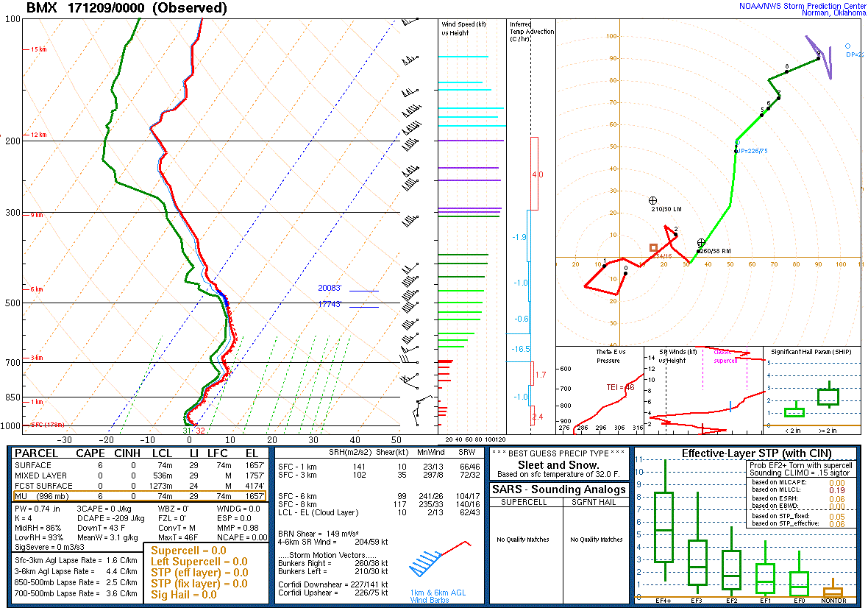Image resolution: width=868 pixels, height=608 pixels.
Task: Click the 'BRN Shear = 149 m²/s²' value
Action: (x=320, y=534)
